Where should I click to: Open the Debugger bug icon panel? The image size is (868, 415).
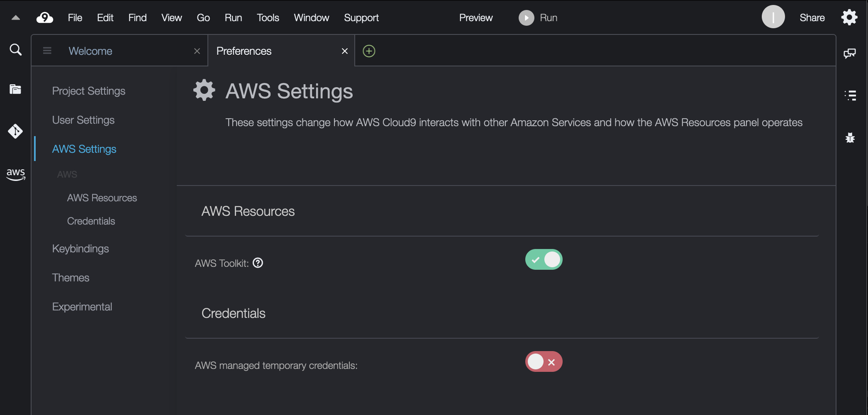coord(850,137)
